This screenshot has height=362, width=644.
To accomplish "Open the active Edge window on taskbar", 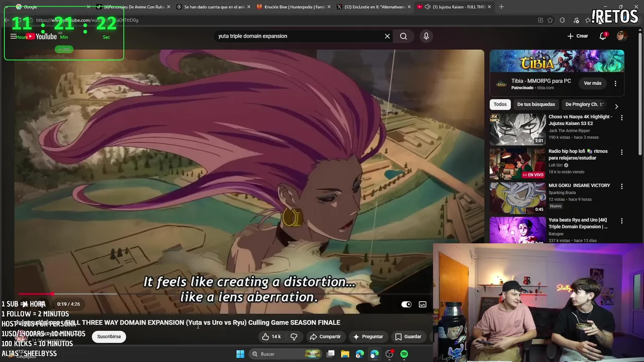I will click(374, 354).
